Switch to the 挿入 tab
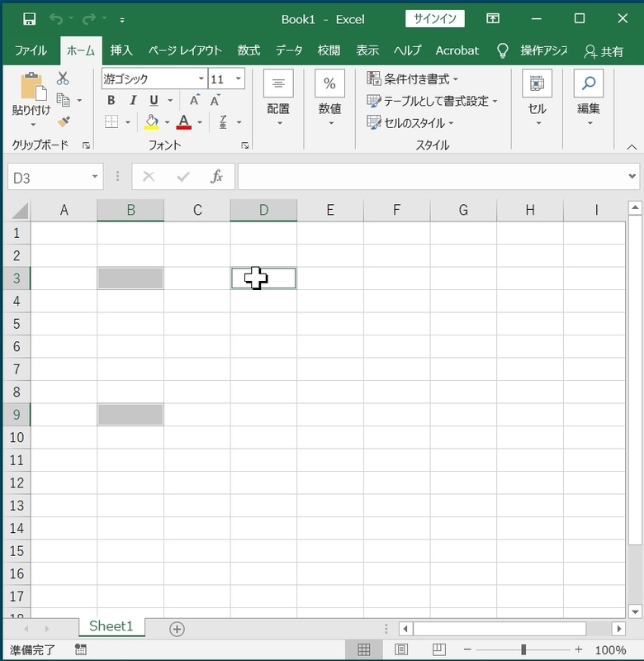644x661 pixels. coord(121,50)
